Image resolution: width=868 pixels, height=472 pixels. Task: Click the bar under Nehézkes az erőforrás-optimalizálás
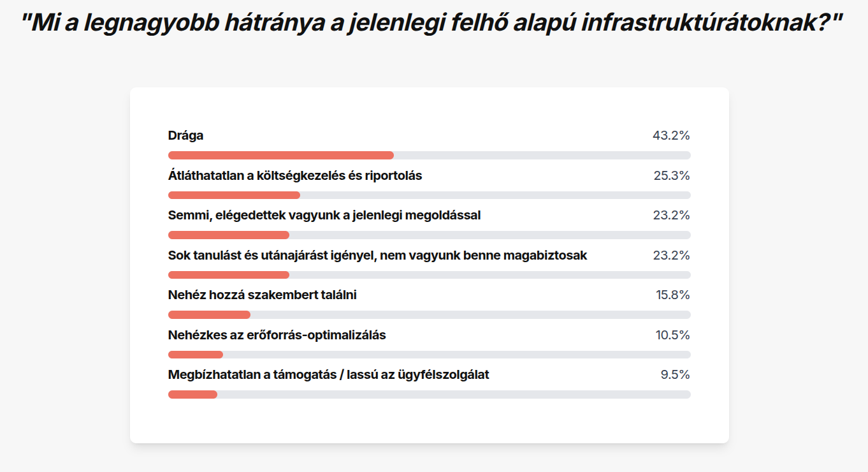click(429, 355)
